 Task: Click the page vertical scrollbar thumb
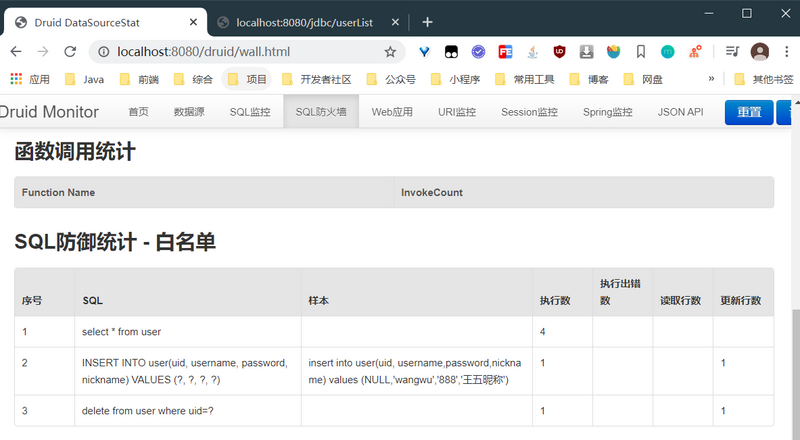796,373
